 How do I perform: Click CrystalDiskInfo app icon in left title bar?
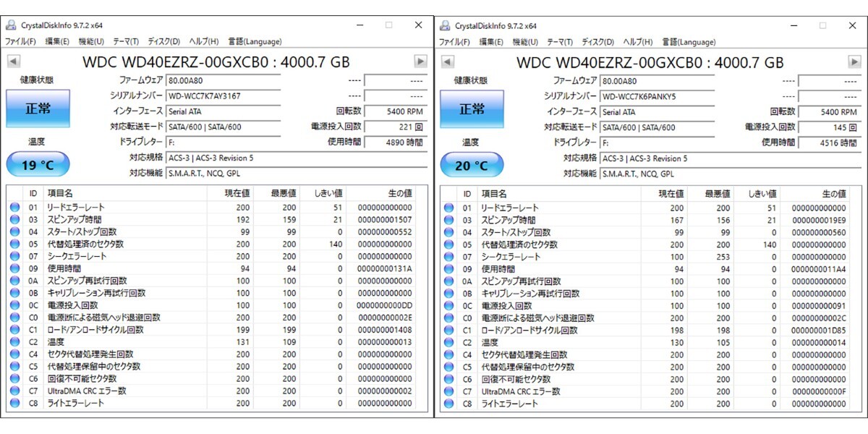[10, 25]
